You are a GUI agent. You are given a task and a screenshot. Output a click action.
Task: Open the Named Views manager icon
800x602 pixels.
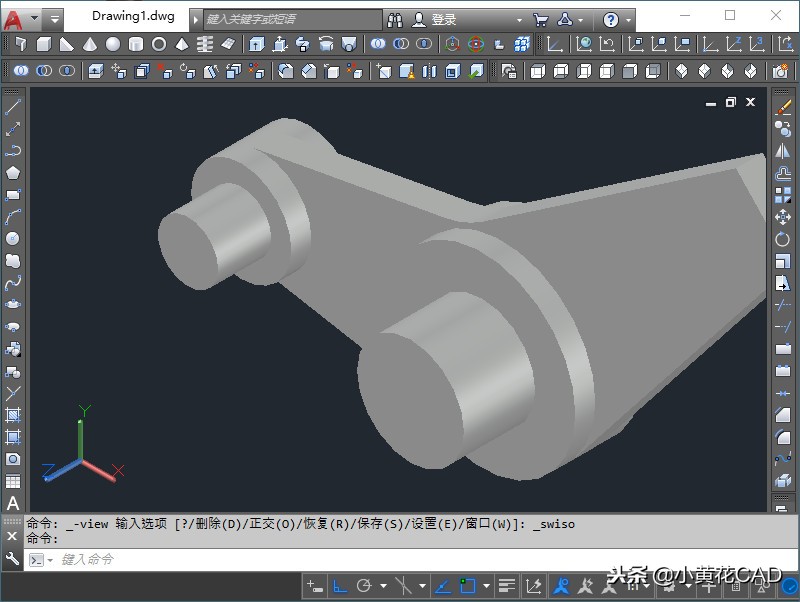tap(509, 71)
